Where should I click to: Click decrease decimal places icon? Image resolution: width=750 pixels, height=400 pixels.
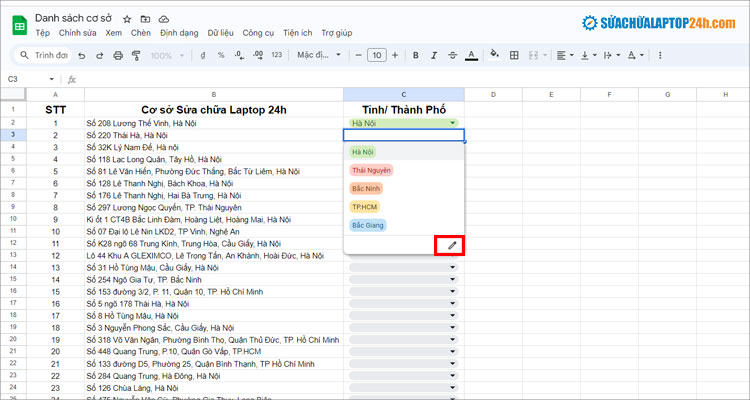pos(240,56)
